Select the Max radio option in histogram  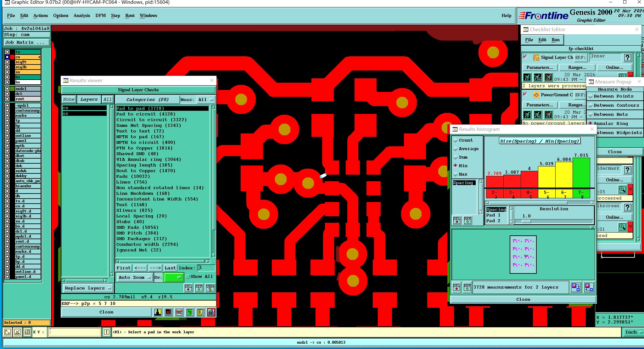[x=456, y=174]
